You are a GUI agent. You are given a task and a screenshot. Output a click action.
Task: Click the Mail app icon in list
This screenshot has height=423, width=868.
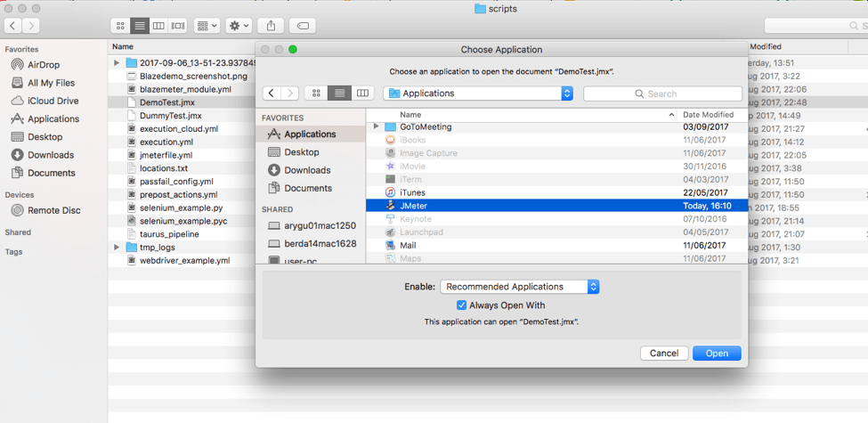pos(391,245)
